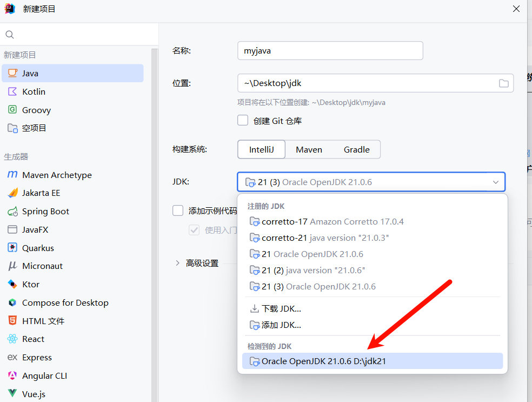Close the 新建项目 dialog
Viewport: 532px width, 402px height.
(516, 9)
